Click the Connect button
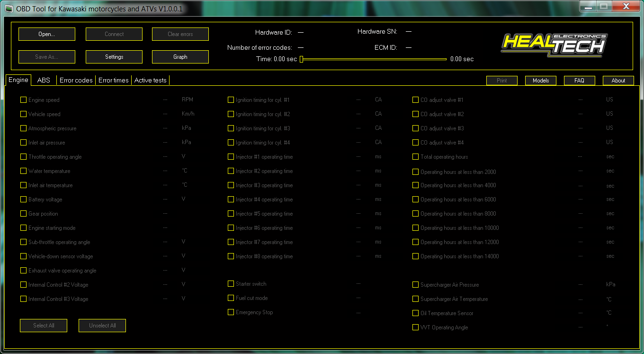The image size is (644, 354). (x=114, y=34)
